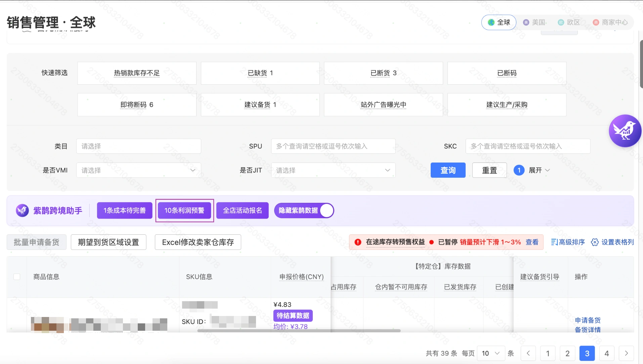Go to next page arrow
Screen dimensions: 643x364
[x=626, y=353]
